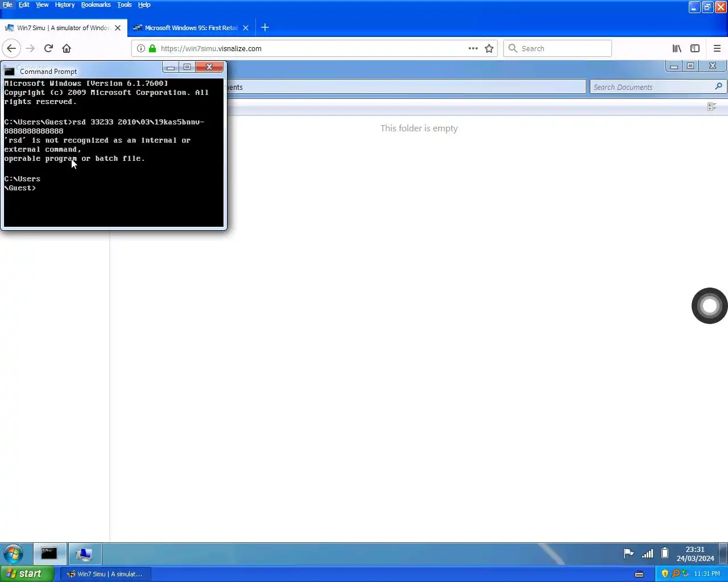Toggle the Firefox sidebar view
Screen dimensions: 728x582
695,48
